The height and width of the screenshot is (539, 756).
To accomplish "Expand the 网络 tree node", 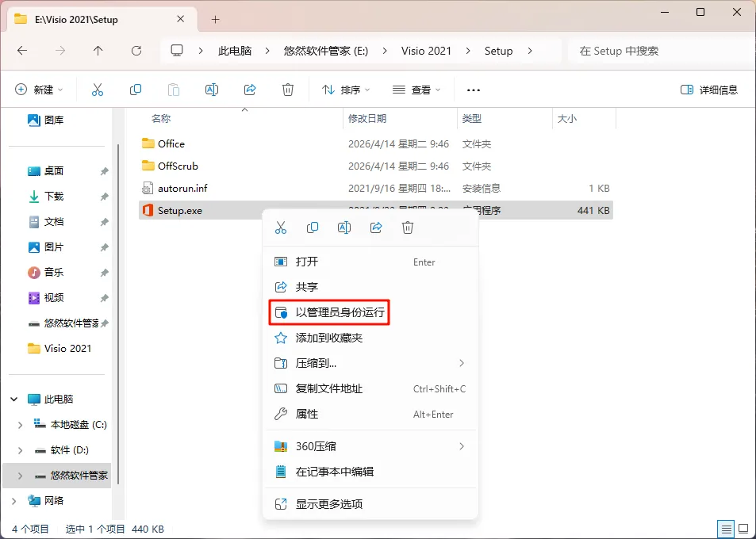I will pyautogui.click(x=14, y=501).
